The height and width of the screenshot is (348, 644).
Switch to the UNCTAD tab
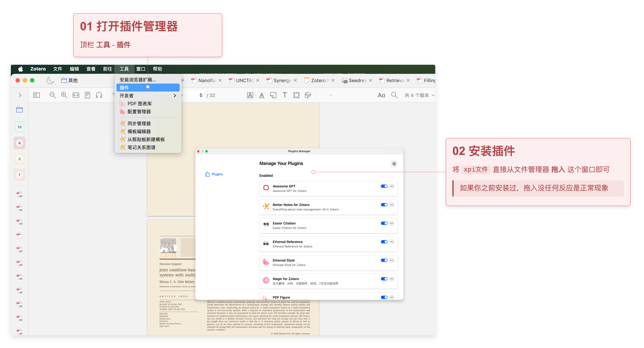coord(244,80)
